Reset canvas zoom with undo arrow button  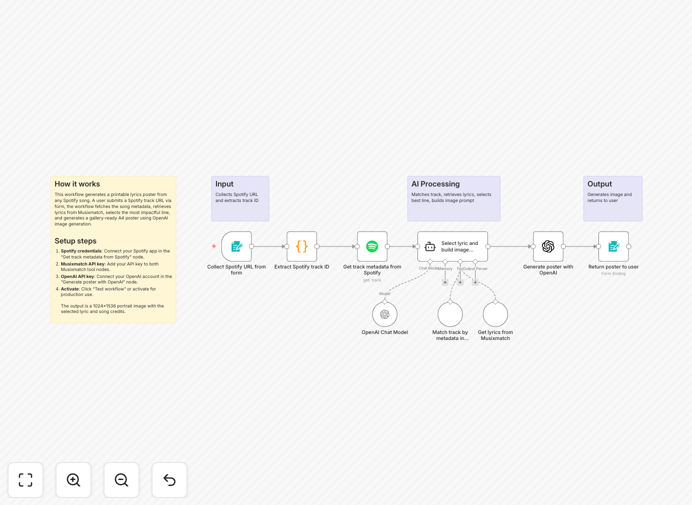[169, 480]
